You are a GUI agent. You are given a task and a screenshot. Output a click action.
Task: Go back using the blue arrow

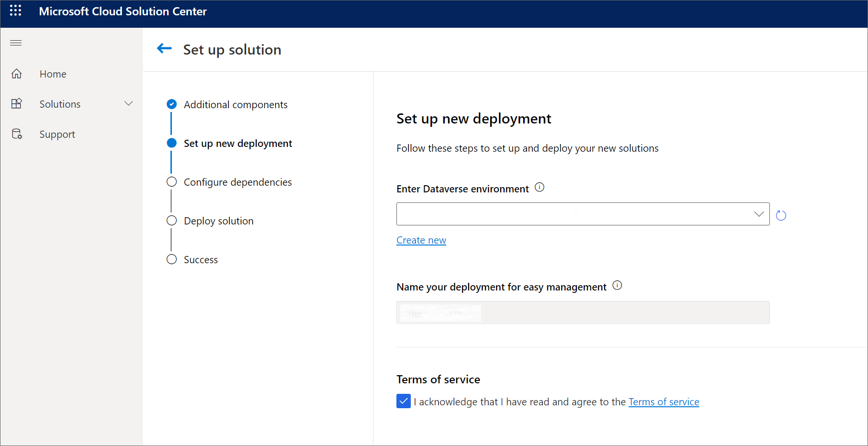coord(164,48)
